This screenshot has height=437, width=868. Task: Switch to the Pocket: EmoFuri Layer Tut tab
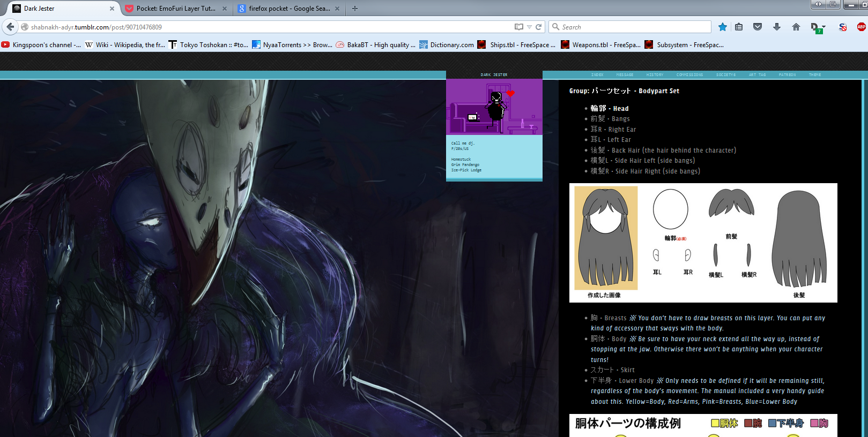click(x=176, y=9)
